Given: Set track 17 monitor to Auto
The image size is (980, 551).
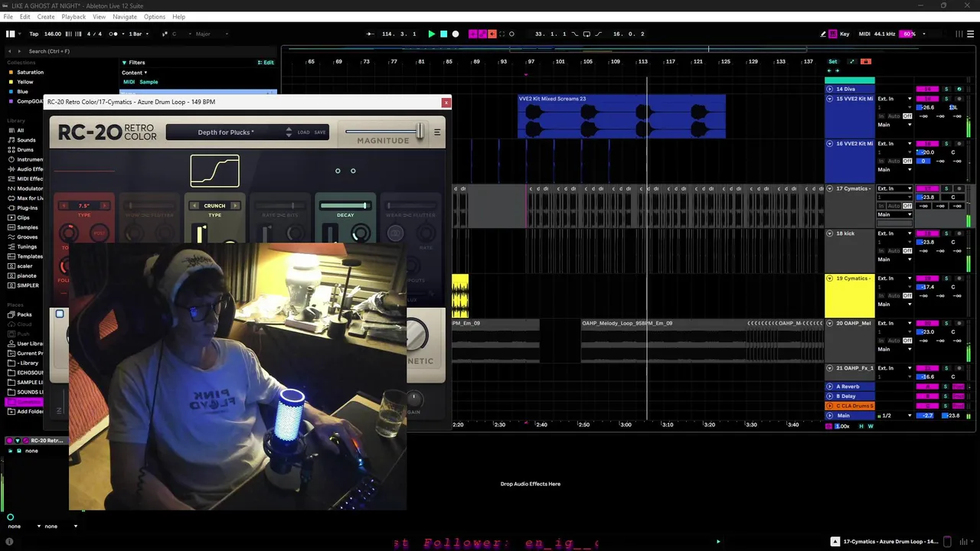Looking at the screenshot, I should 893,206.
